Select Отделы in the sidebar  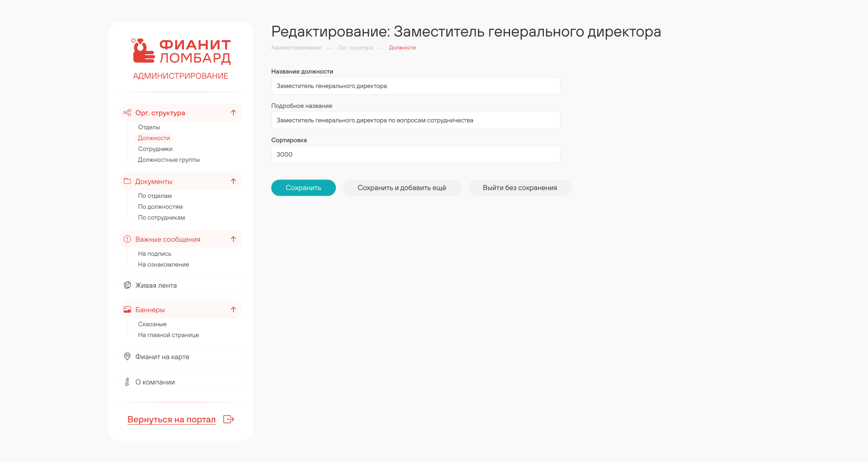149,127
